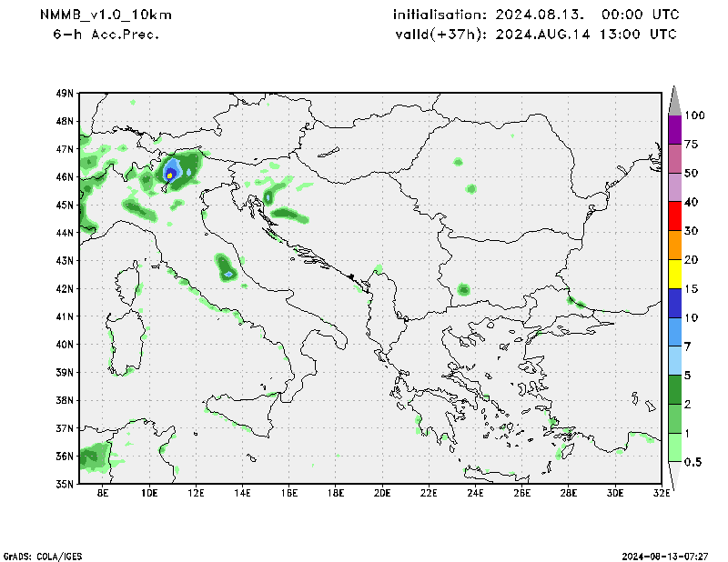Click the 6-h Acc.Prec. subtitle text

click(106, 34)
